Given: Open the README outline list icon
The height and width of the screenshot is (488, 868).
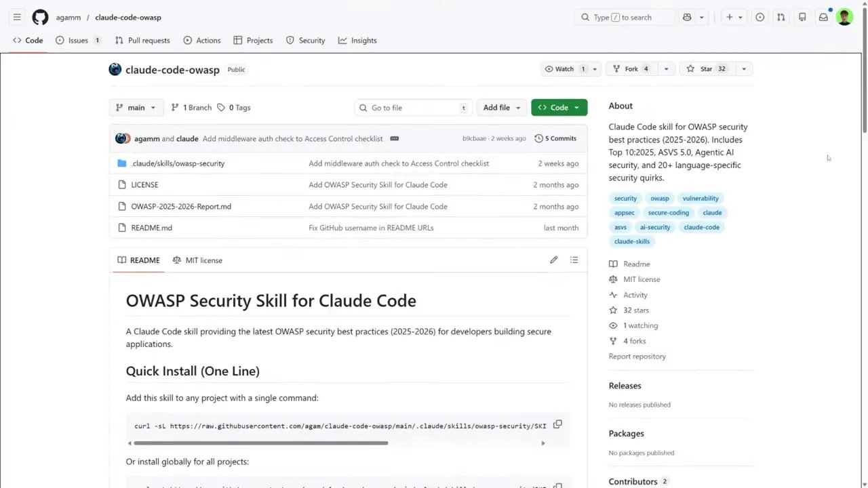Looking at the screenshot, I should coord(574,260).
